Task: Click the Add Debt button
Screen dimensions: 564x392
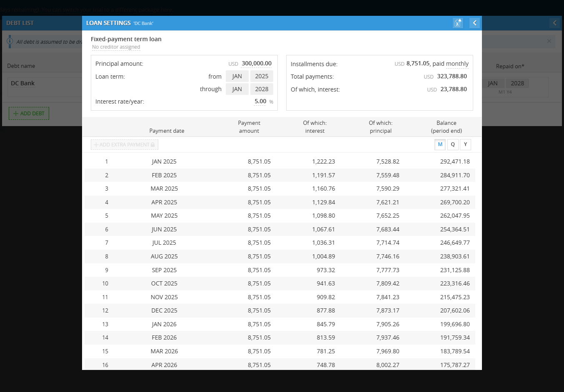Action: [29, 114]
